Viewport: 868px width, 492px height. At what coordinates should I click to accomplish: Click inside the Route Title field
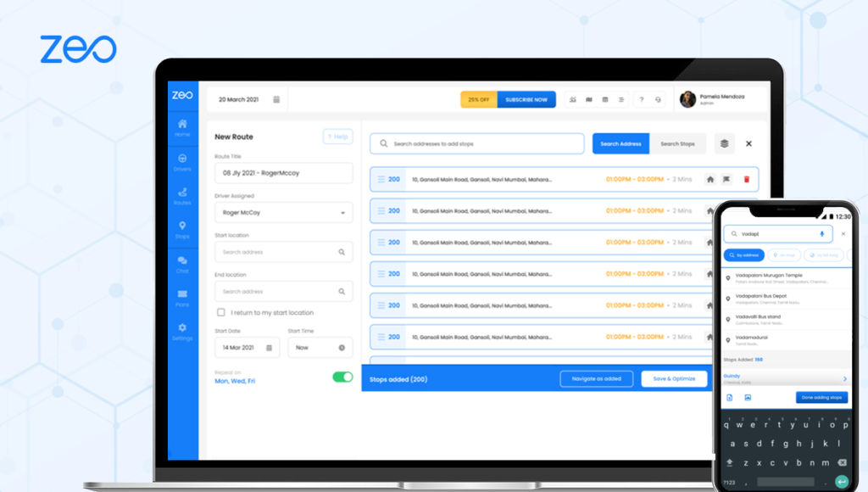tap(283, 173)
